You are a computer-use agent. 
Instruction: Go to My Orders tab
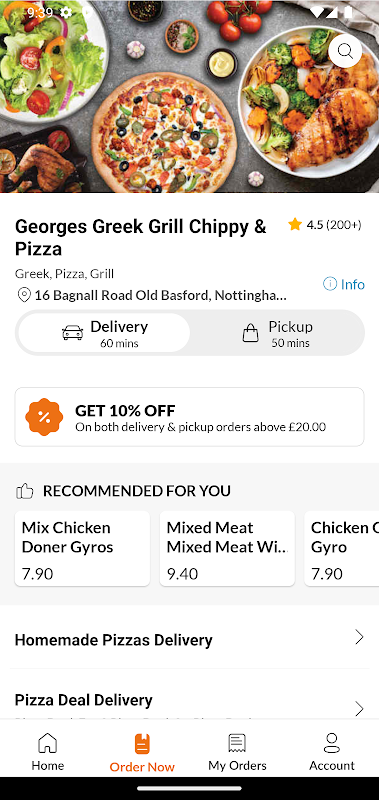tap(237, 751)
